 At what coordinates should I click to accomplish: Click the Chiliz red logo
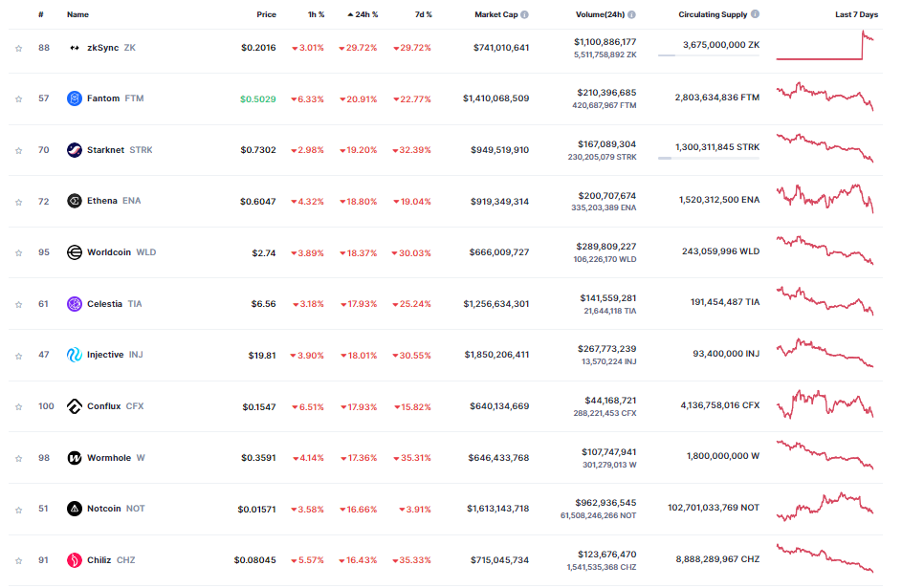click(x=75, y=560)
